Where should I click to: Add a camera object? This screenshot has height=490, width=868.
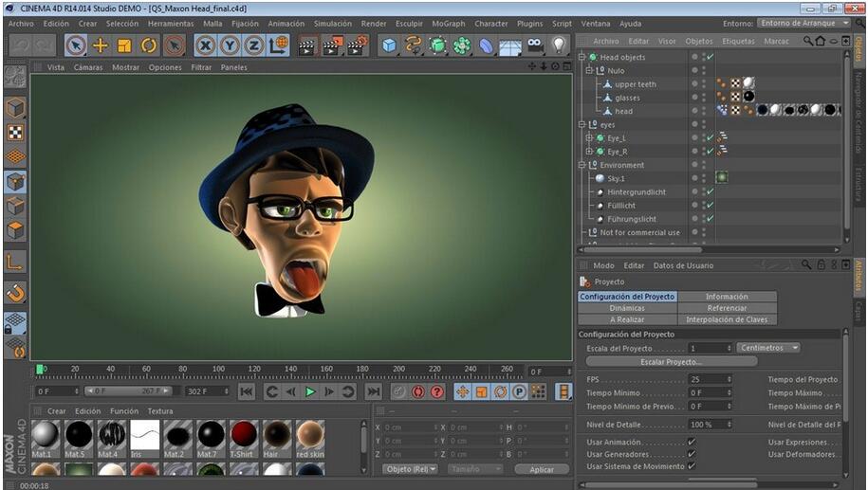535,45
